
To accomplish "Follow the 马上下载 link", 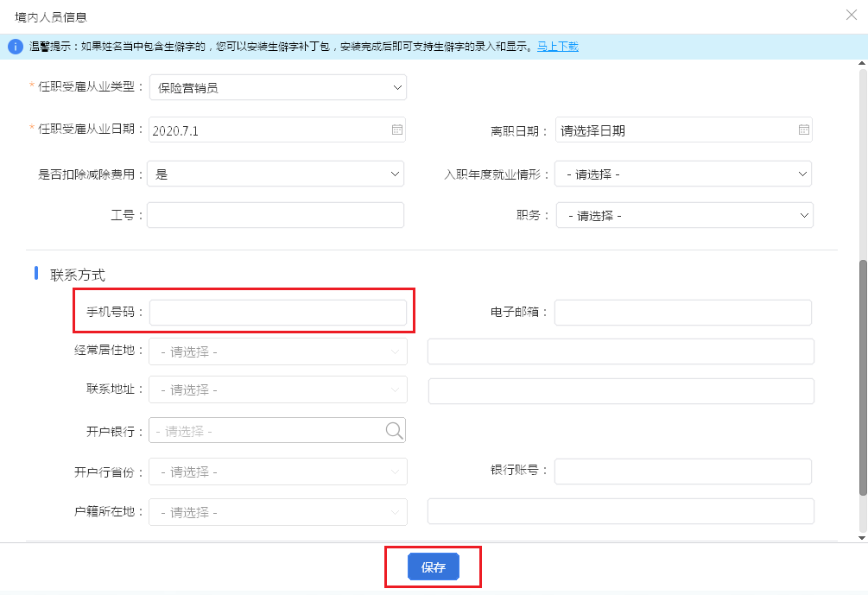I will [557, 47].
